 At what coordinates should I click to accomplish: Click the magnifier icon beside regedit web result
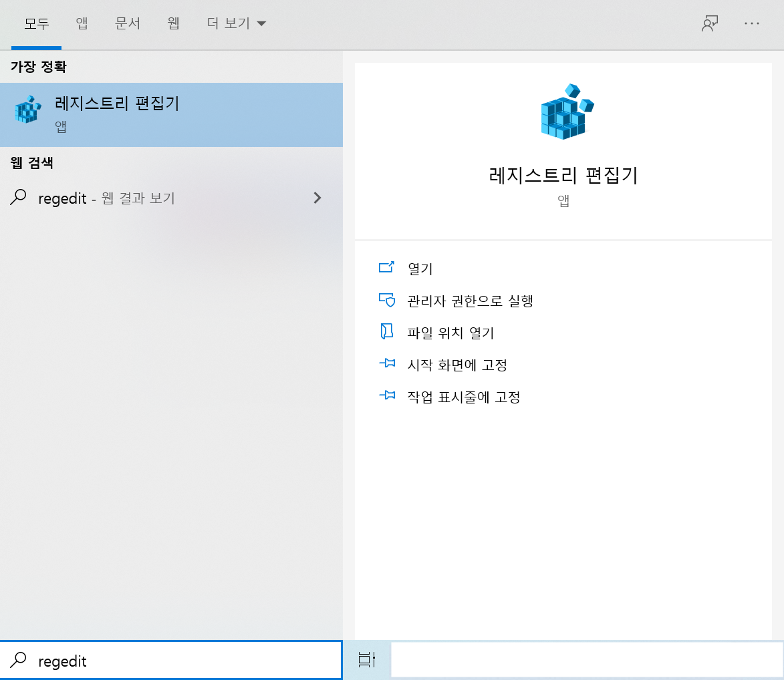click(x=18, y=197)
